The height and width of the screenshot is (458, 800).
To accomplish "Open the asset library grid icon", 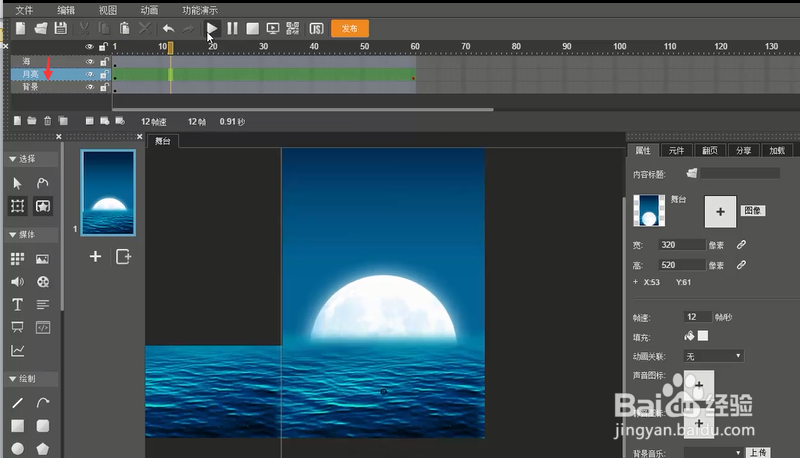I will (x=17, y=259).
